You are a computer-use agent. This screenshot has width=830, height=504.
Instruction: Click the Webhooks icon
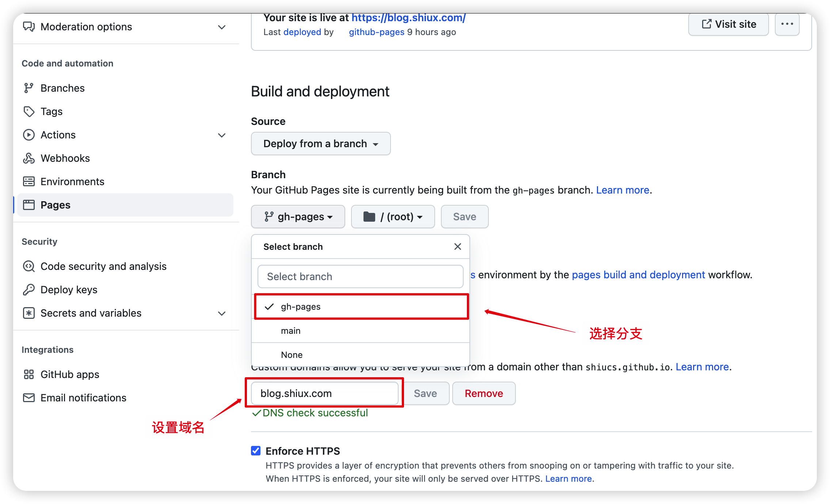pos(29,158)
